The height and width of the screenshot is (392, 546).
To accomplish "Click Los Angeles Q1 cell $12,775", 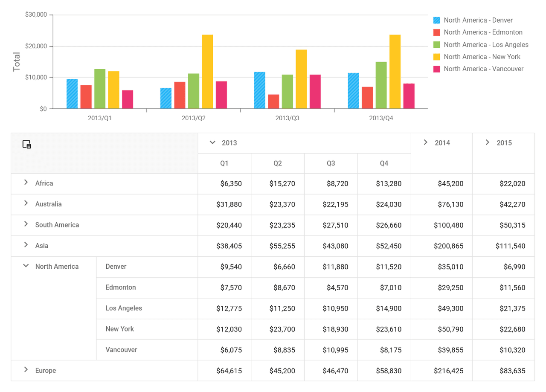I will click(x=224, y=308).
